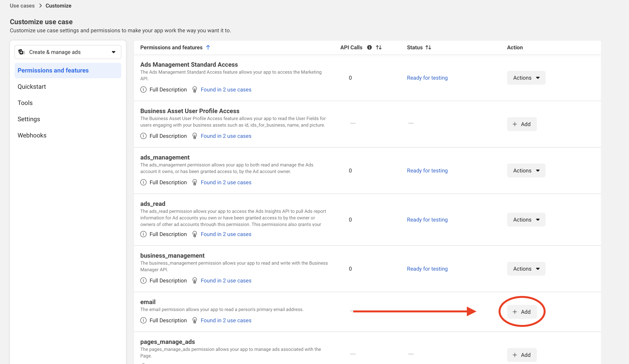Add the email permission
Image resolution: width=629 pixels, height=364 pixels.
(x=521, y=312)
